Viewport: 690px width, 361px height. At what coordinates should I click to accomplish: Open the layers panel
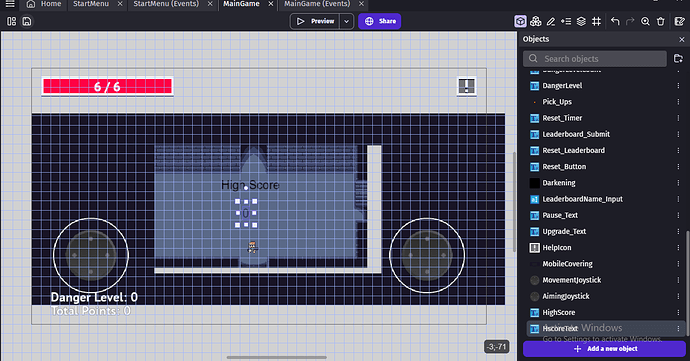(581, 21)
